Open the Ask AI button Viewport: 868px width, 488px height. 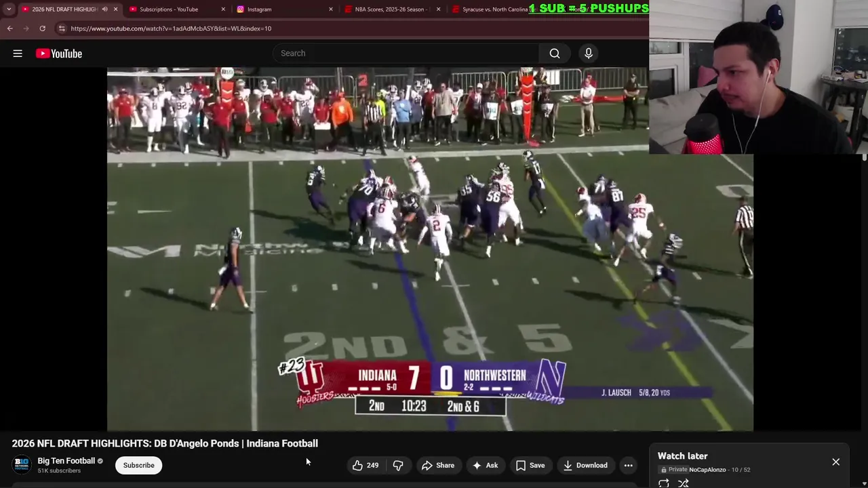[x=485, y=465]
